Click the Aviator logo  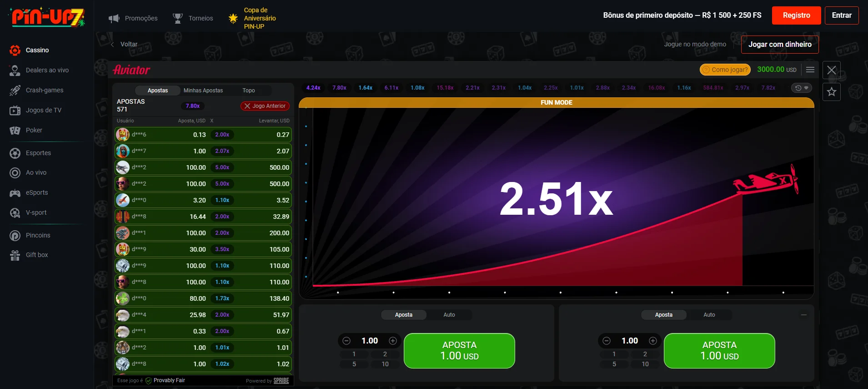[131, 70]
